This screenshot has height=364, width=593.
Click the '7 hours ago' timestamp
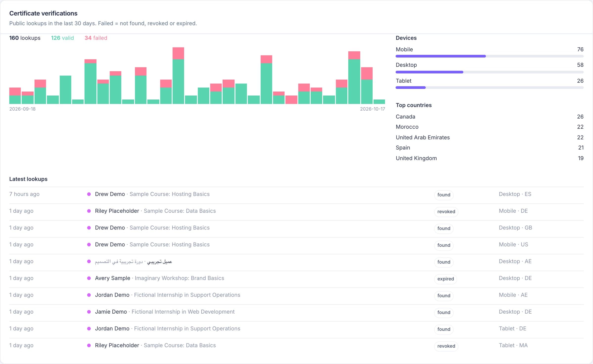pyautogui.click(x=24, y=194)
